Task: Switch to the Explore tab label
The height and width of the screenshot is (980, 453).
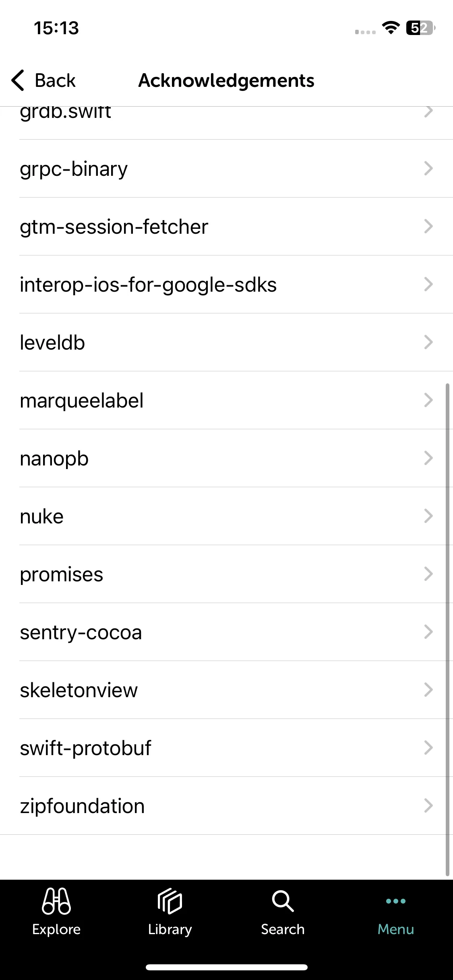Action: point(56,929)
